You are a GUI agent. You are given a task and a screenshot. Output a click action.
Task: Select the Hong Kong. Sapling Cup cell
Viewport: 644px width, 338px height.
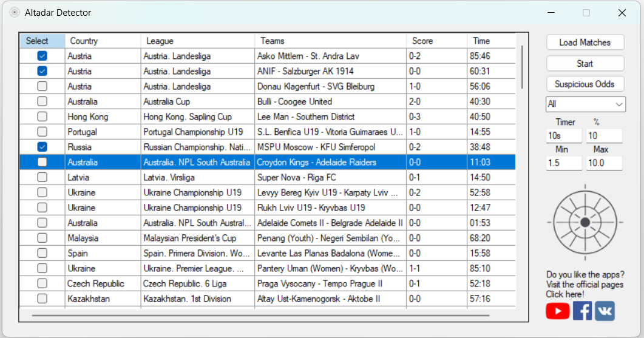tap(197, 117)
